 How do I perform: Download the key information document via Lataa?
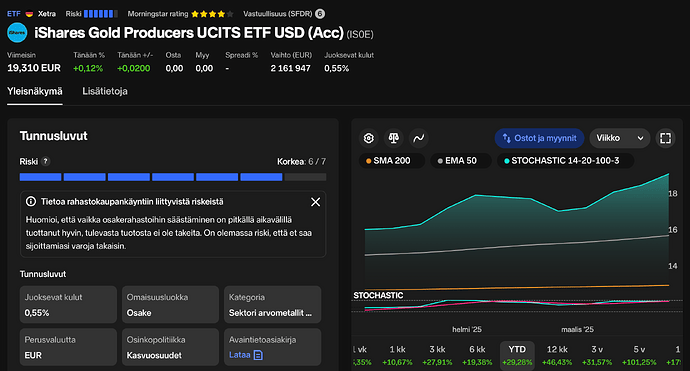click(240, 355)
